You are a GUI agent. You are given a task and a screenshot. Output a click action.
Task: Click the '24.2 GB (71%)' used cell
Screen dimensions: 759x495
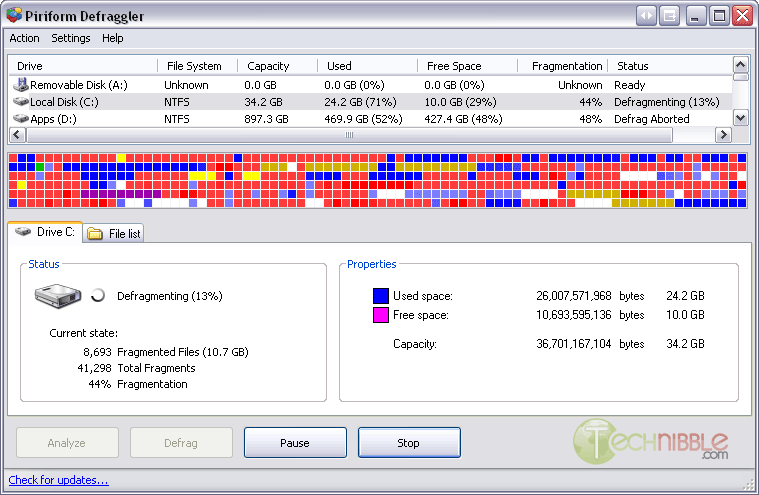tap(360, 102)
